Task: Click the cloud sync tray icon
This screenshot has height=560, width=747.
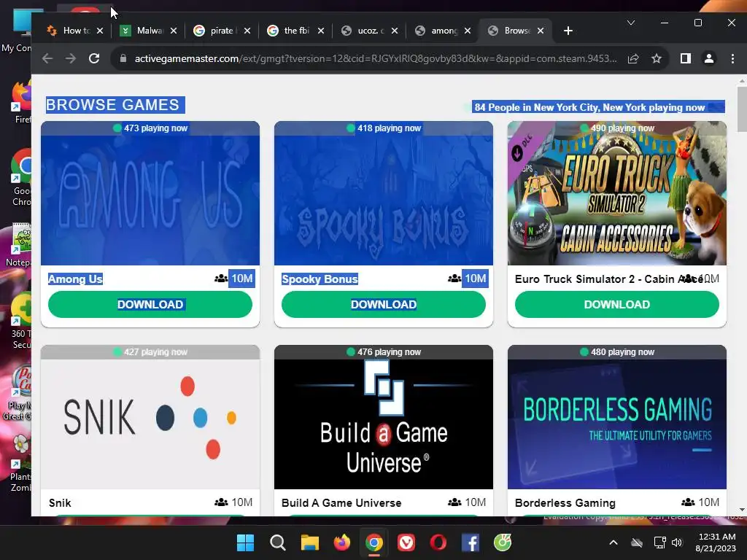Action: point(637,542)
